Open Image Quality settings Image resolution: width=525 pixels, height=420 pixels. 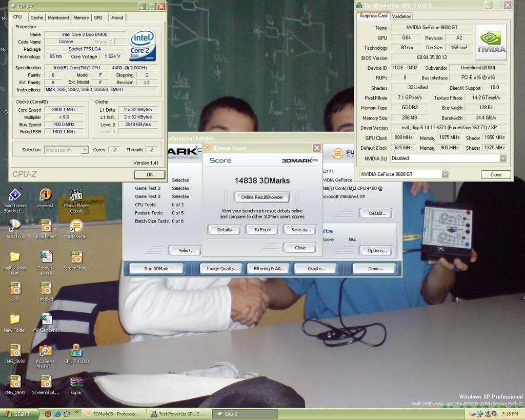(x=222, y=269)
